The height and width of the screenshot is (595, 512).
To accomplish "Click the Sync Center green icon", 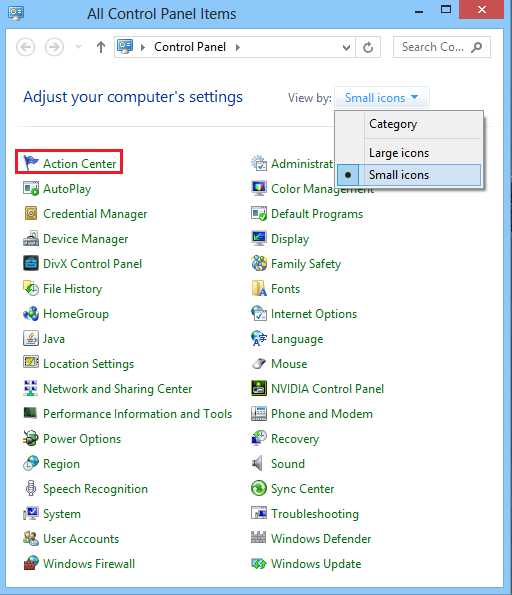I will (259, 488).
